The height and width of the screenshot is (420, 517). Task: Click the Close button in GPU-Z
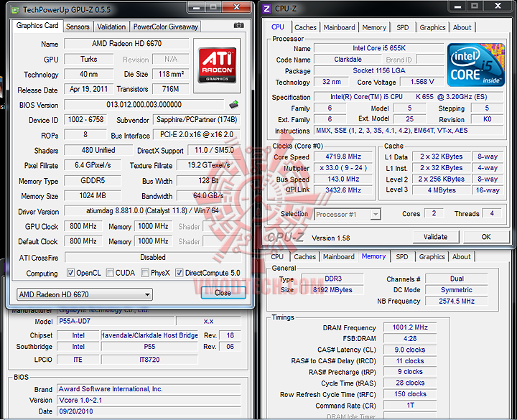click(x=223, y=293)
